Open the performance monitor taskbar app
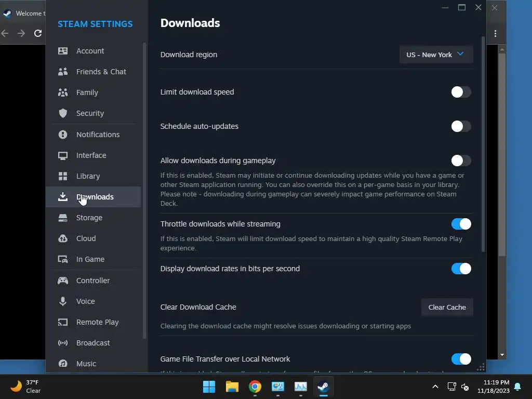Image resolution: width=532 pixels, height=399 pixels. click(301, 387)
